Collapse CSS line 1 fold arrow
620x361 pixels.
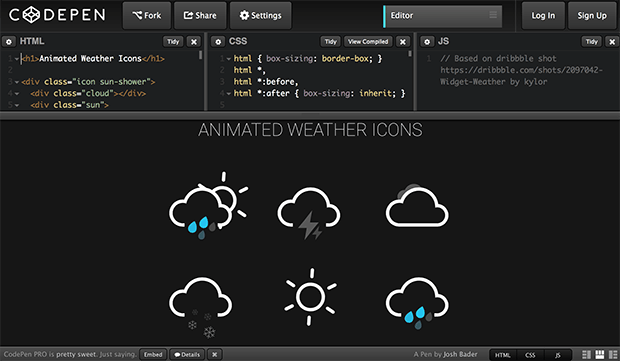(228, 59)
